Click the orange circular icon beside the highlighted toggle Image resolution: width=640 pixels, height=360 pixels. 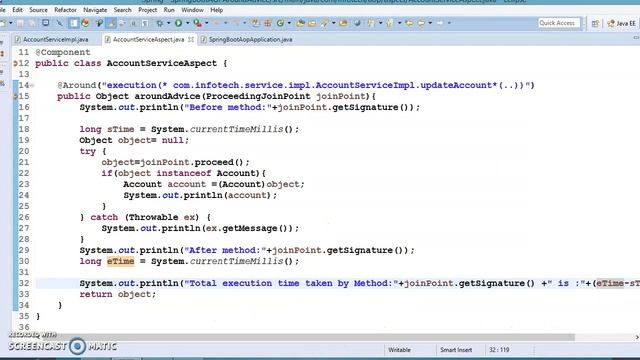pos(85,23)
